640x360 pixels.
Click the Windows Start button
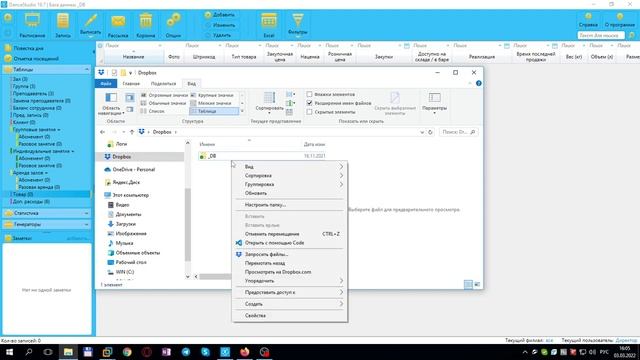(x=9, y=352)
